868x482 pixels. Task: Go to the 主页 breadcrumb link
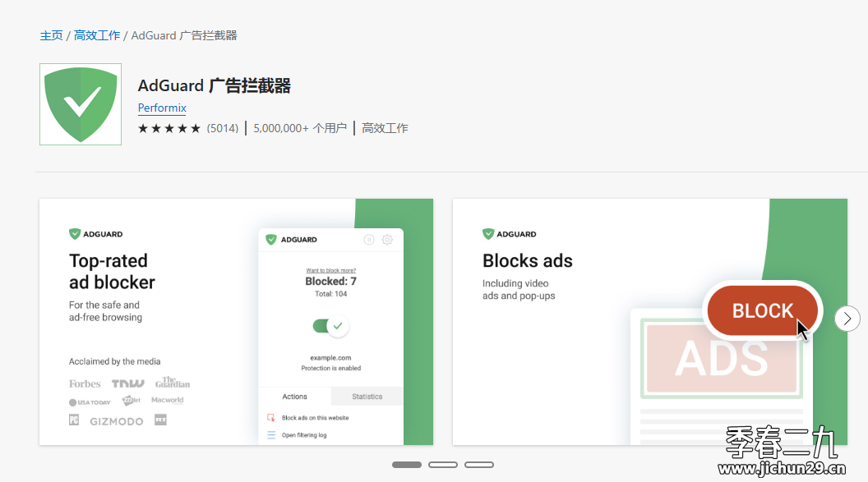52,35
